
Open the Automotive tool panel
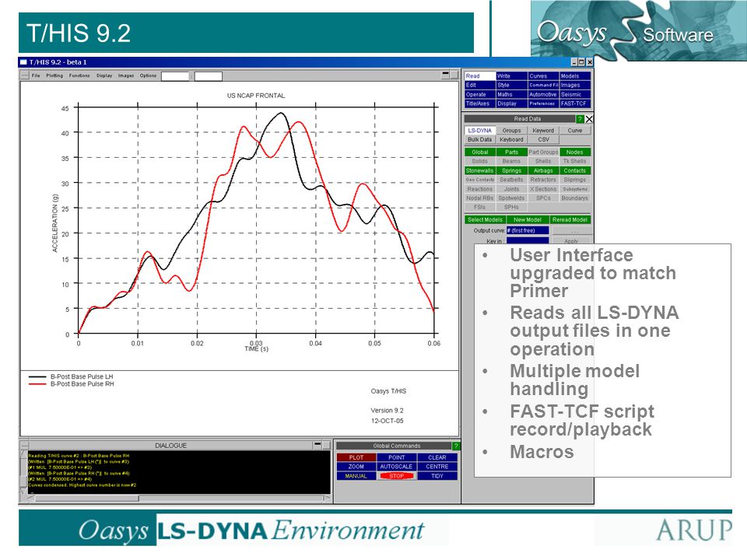tap(543, 94)
